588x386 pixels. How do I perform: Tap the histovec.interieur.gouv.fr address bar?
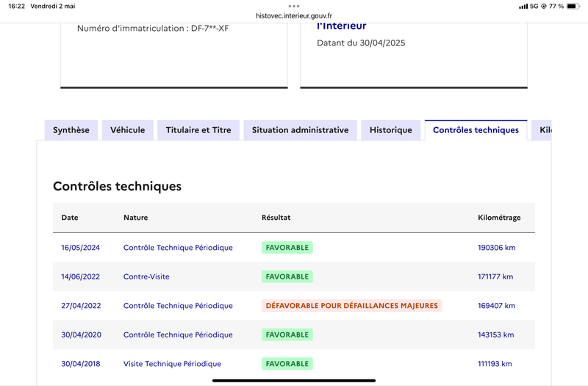[294, 15]
